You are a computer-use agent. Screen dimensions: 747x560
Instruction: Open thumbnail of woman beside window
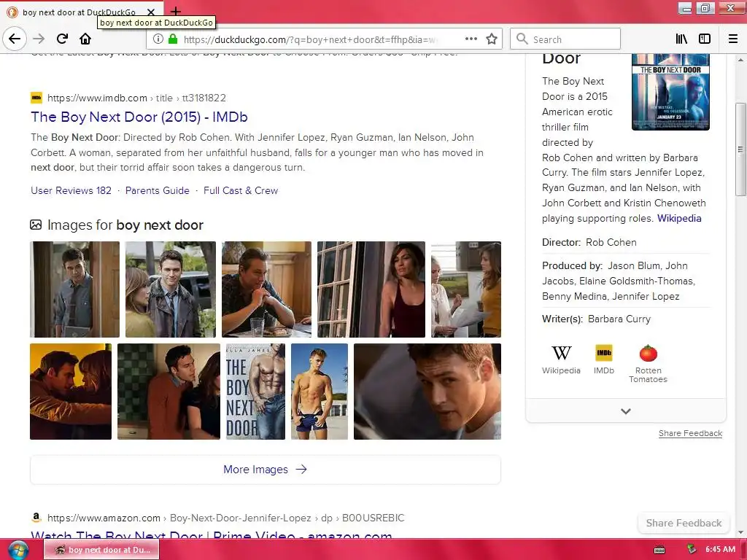point(371,289)
